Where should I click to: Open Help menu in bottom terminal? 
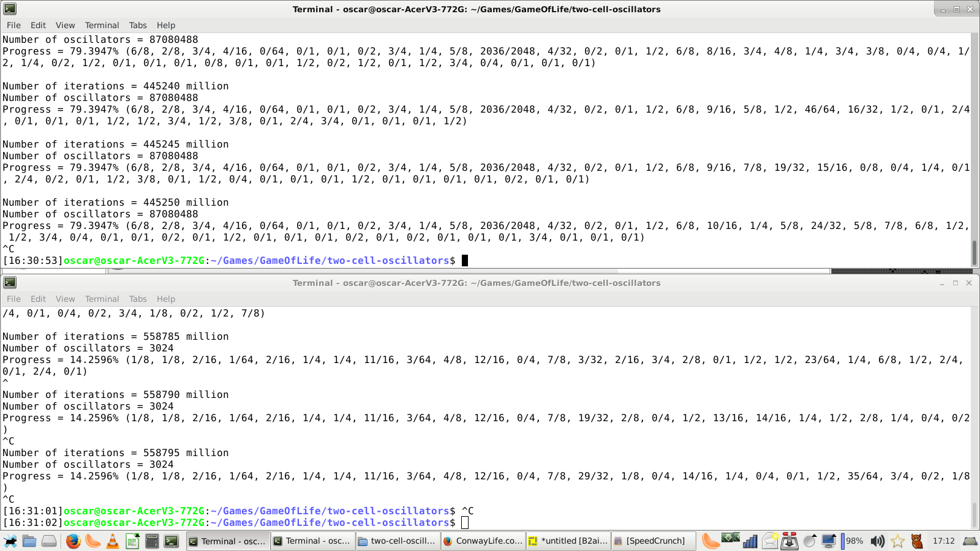coord(166,299)
